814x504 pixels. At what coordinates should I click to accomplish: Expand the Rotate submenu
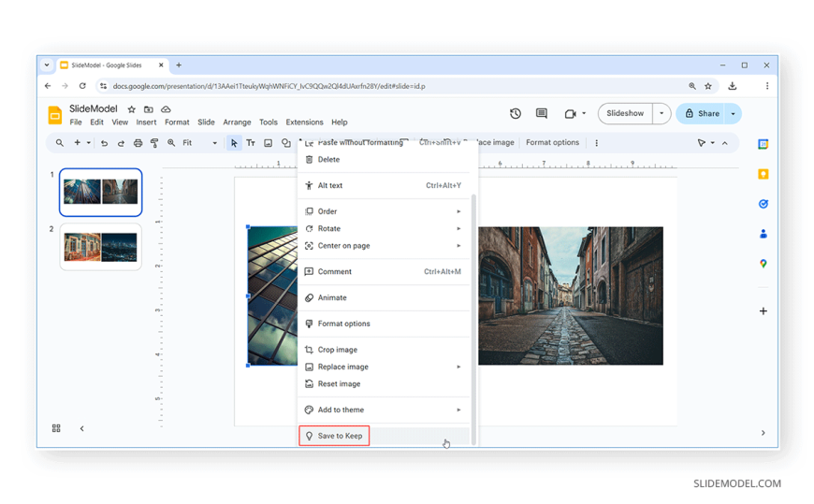(x=385, y=228)
